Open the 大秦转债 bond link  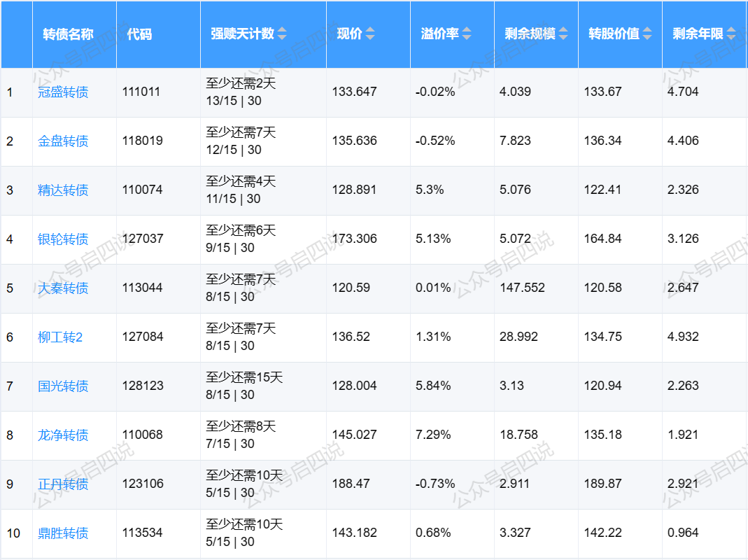63,288
